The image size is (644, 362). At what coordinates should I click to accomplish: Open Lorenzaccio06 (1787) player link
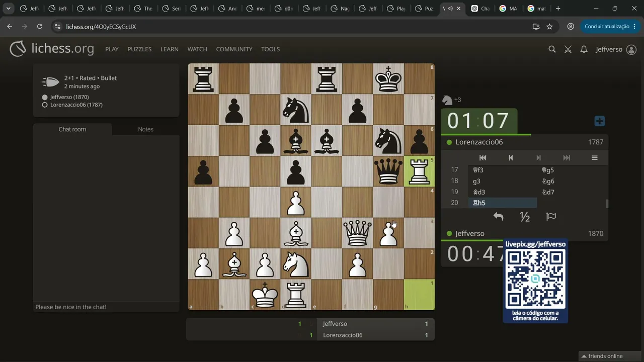[x=76, y=105]
